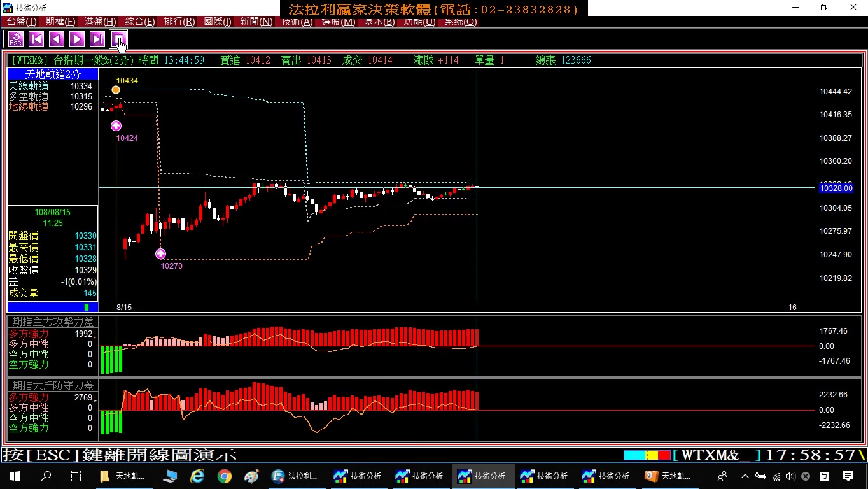Image resolution: width=868 pixels, height=489 pixels.
Task: Click the 總張 123666 field
Action: [x=563, y=60]
